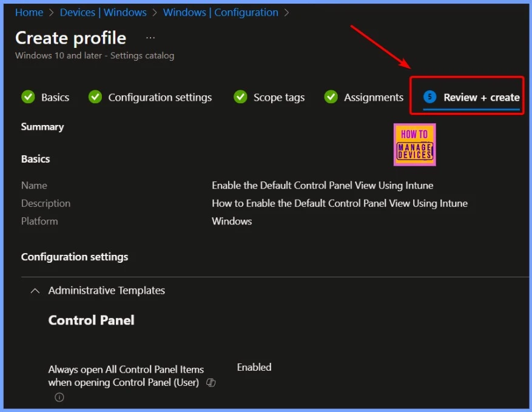
Task: Click 'Windows 10 and later - Settings catalog' subtitle
Action: (95, 56)
